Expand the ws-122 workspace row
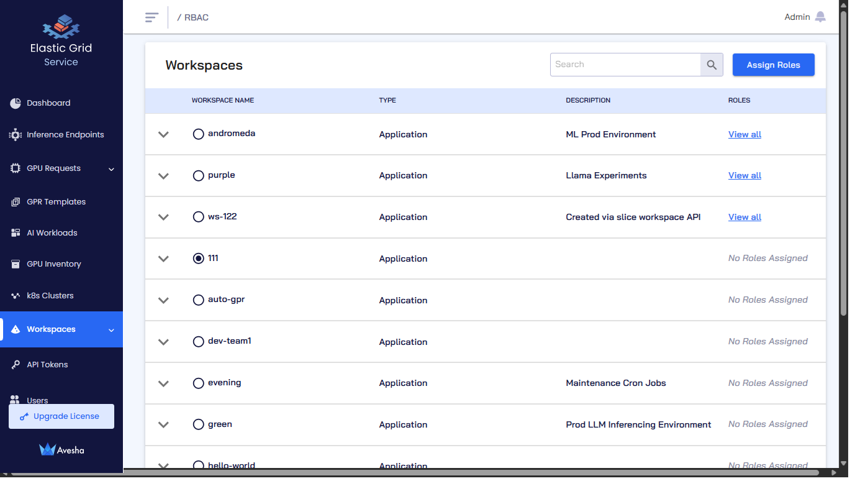 (163, 218)
